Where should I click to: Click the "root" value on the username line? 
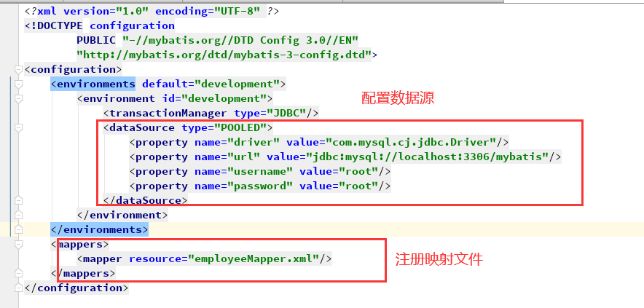pos(358,171)
